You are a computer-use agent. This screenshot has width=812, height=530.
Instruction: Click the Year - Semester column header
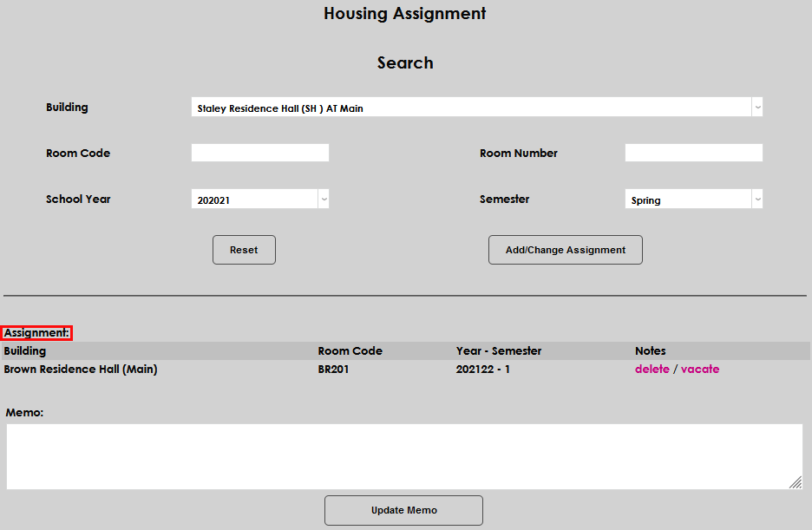(499, 350)
